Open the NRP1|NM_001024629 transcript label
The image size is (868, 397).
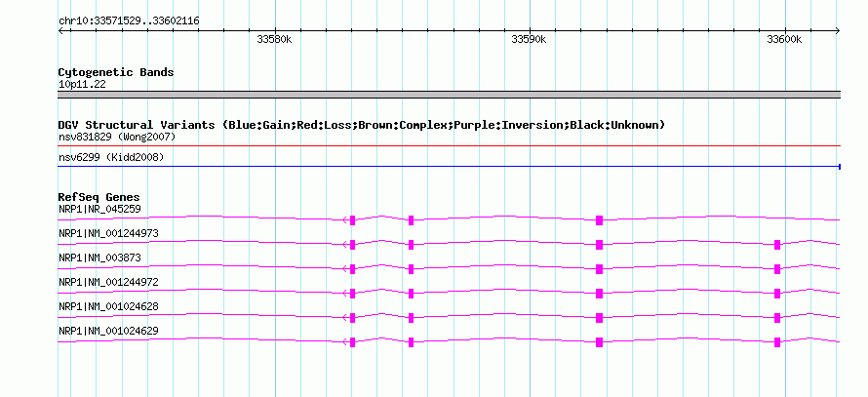click(x=108, y=331)
